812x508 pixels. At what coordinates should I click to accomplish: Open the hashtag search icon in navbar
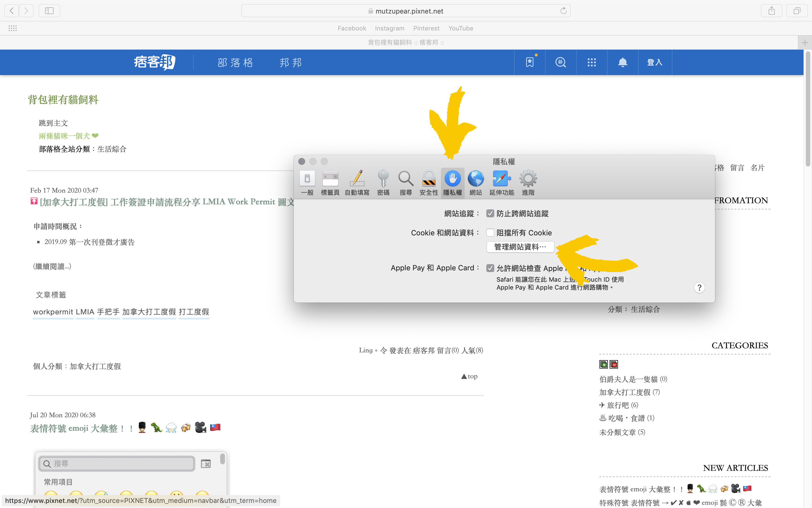[561, 62]
